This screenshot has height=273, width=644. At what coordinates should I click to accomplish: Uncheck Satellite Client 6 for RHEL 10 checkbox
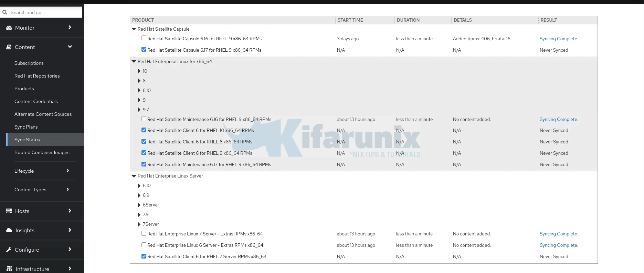click(x=144, y=130)
